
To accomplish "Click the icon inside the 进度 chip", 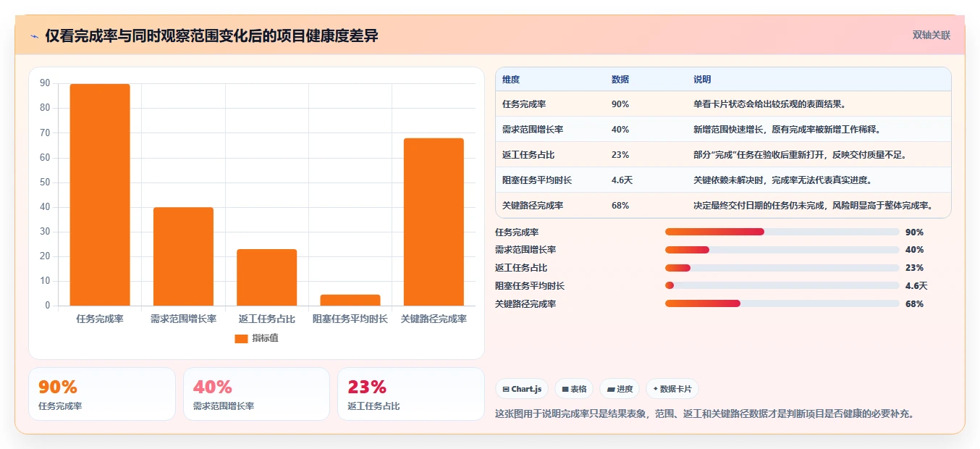I will point(611,389).
